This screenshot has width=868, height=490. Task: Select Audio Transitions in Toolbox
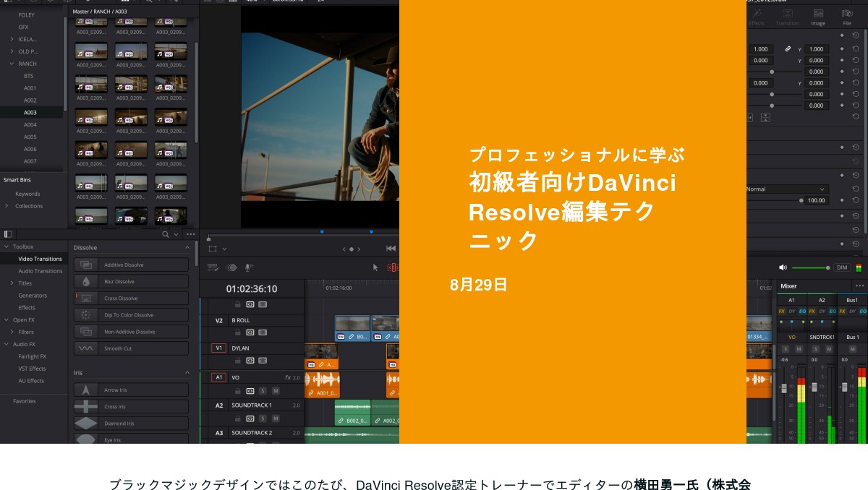[x=41, y=271]
